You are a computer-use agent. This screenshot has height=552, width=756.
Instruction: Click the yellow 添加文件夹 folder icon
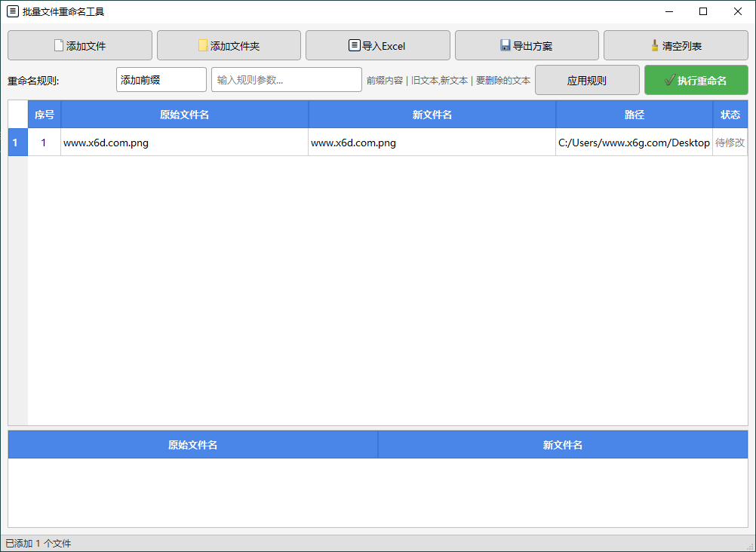(x=203, y=45)
